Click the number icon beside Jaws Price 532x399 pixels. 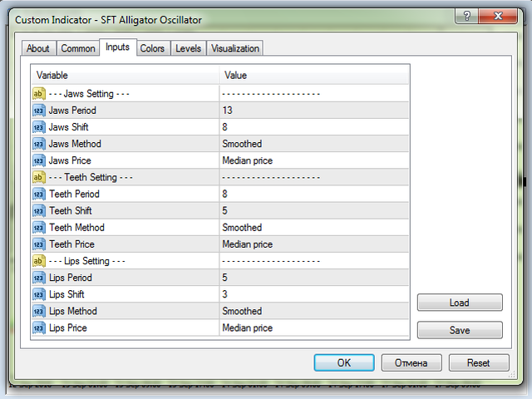click(39, 160)
